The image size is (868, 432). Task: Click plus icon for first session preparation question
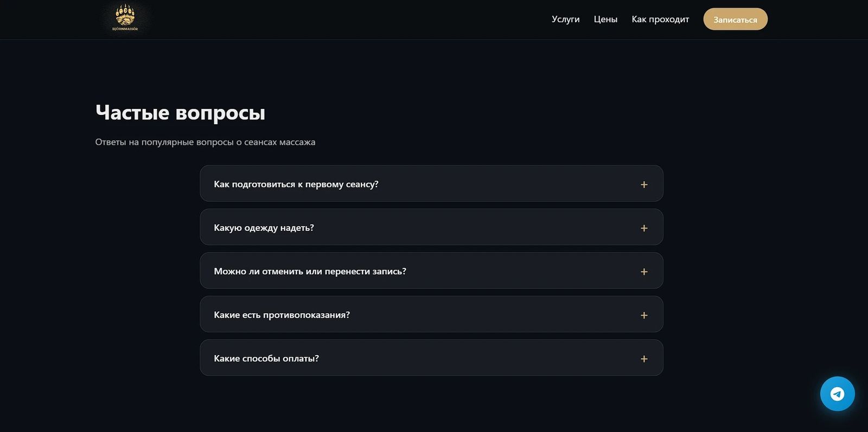[644, 184]
